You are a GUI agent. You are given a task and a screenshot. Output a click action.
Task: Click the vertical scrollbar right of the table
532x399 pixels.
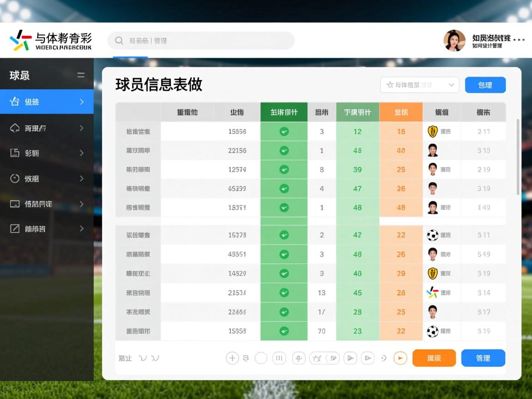coord(518,157)
